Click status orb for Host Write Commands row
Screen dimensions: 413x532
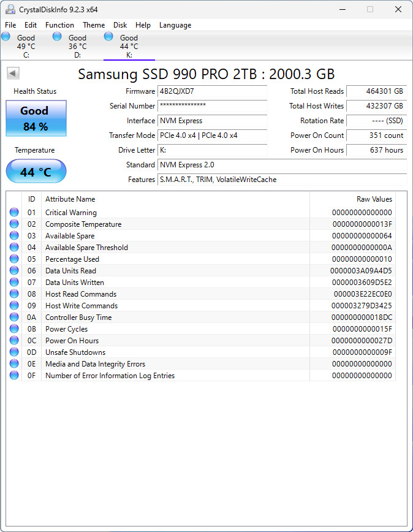[x=14, y=305]
